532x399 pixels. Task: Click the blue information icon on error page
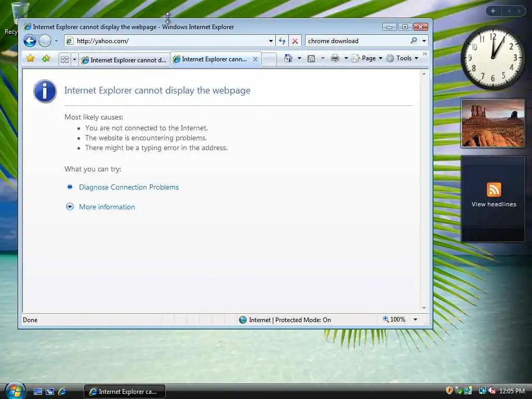click(45, 91)
